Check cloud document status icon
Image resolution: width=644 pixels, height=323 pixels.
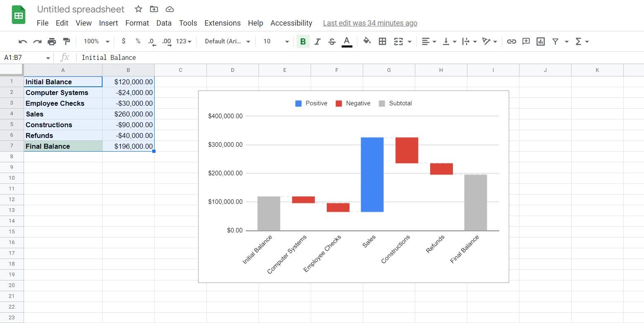pyautogui.click(x=170, y=9)
